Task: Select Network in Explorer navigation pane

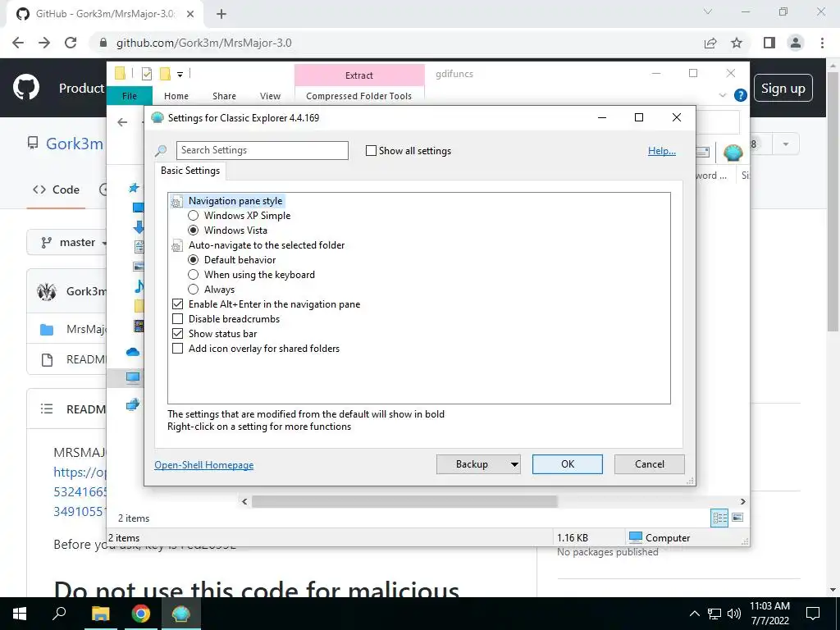Action: point(133,404)
